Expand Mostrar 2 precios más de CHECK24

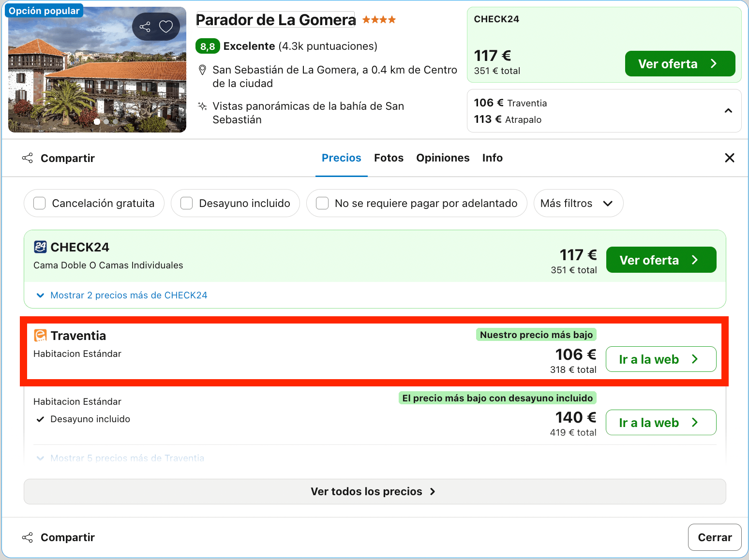tap(122, 295)
